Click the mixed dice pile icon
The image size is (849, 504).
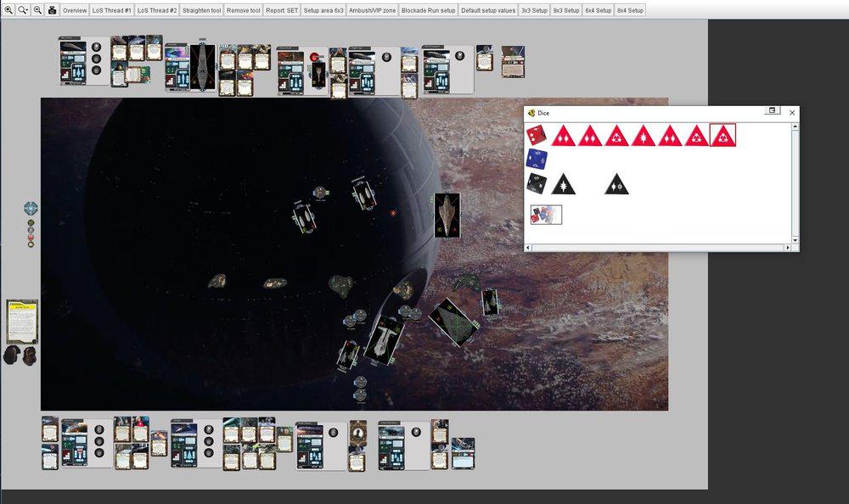tap(546, 215)
